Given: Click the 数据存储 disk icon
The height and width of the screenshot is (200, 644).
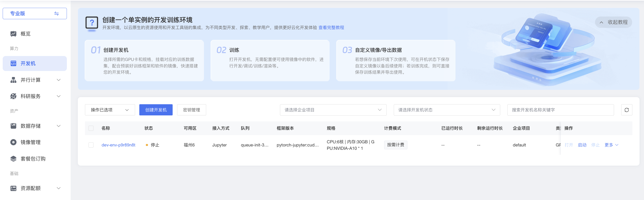Looking at the screenshot, I should click(x=13, y=126).
